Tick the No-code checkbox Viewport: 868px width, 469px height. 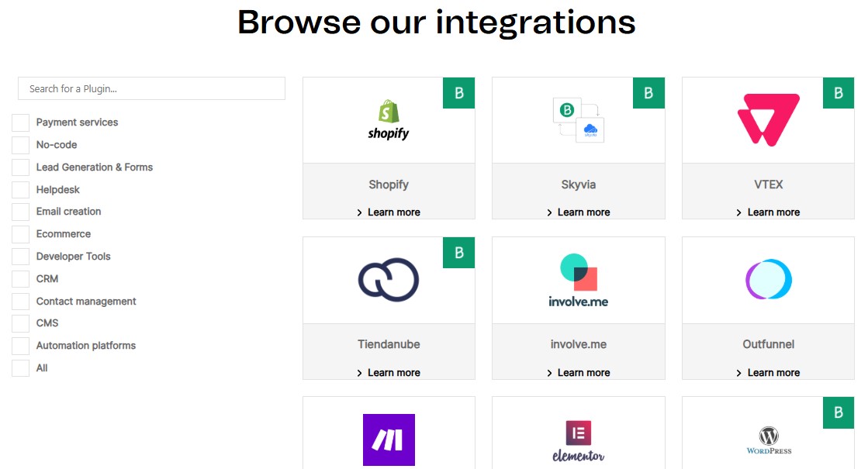click(20, 145)
